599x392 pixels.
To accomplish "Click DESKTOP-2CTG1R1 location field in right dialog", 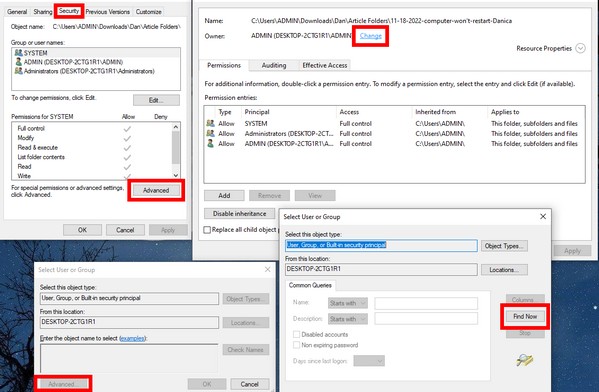I will 381,269.
